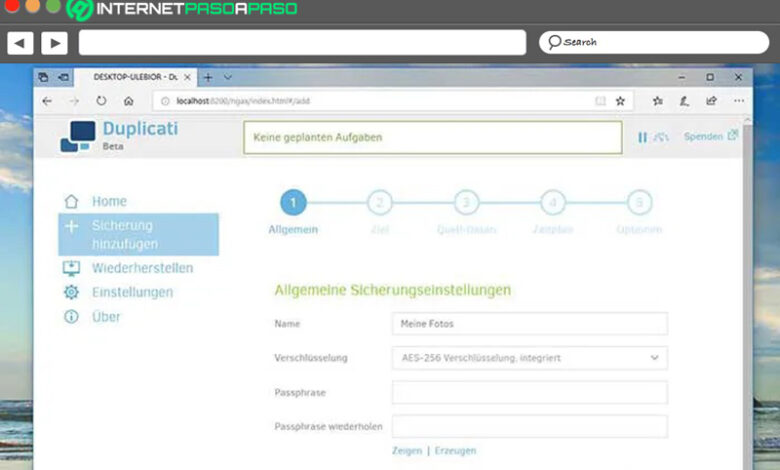Screen dimensions: 780x470
Task: Click the plus icon for Sicherung hinzufügen
Action: (x=71, y=226)
